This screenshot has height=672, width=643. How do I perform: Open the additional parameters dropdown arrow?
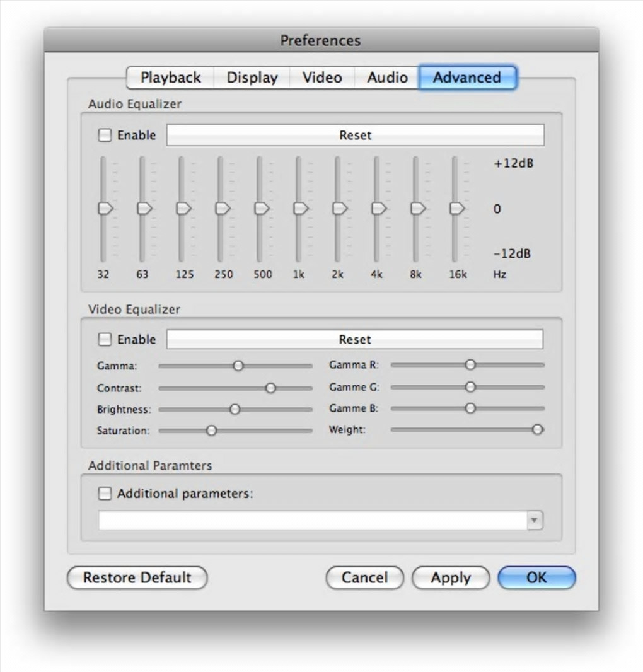(535, 521)
